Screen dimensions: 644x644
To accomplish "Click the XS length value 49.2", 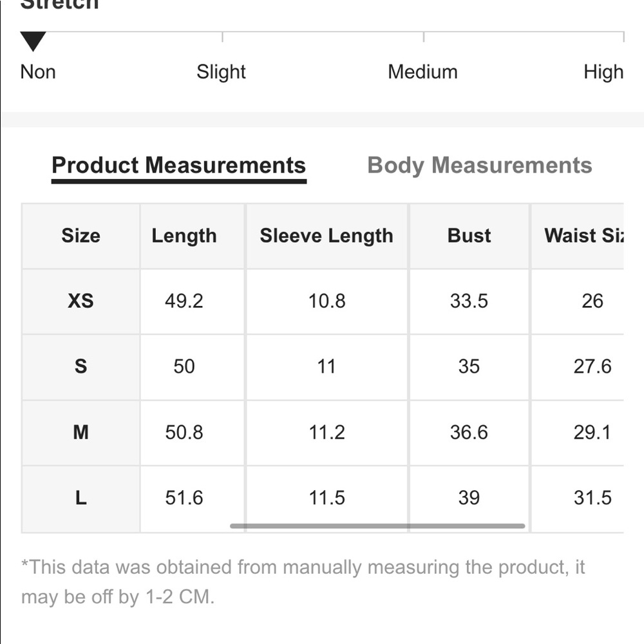I will [x=184, y=301].
